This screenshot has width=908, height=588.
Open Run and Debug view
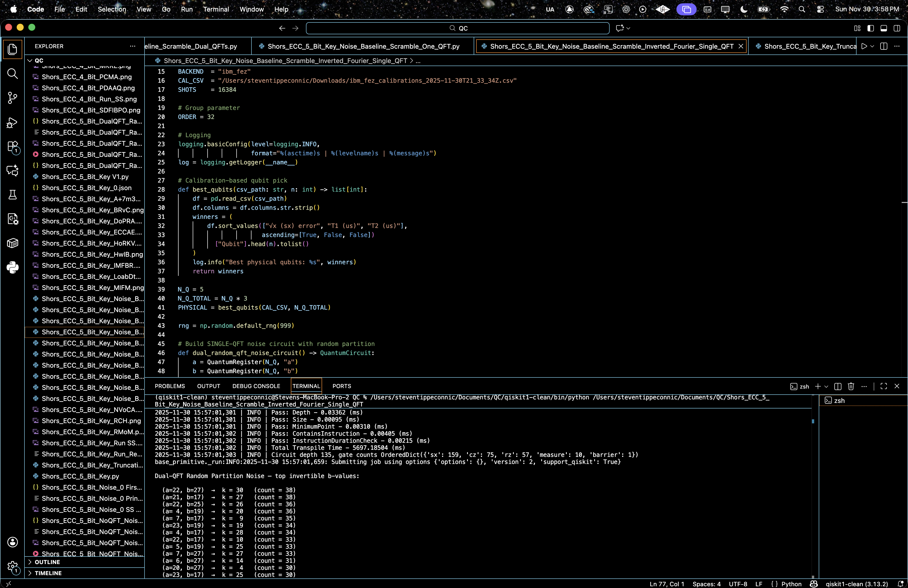click(x=13, y=122)
